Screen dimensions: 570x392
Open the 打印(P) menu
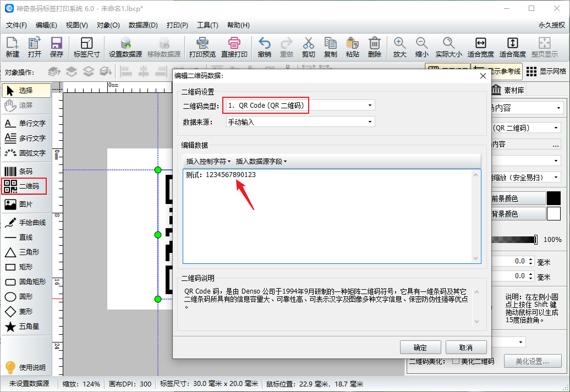click(177, 25)
